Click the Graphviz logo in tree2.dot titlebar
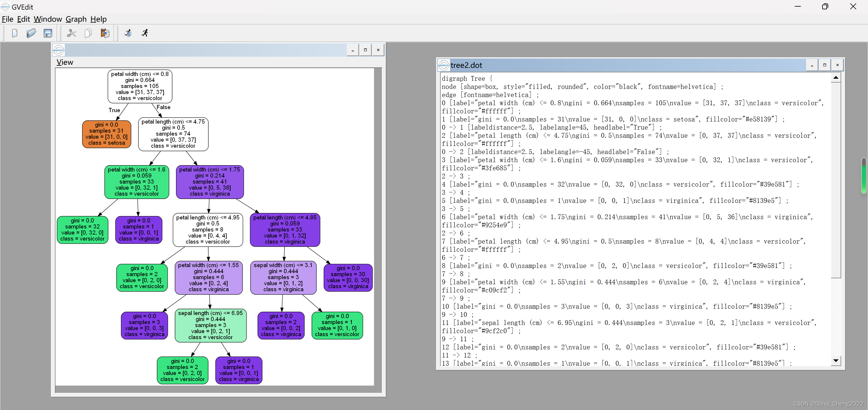 (x=443, y=65)
